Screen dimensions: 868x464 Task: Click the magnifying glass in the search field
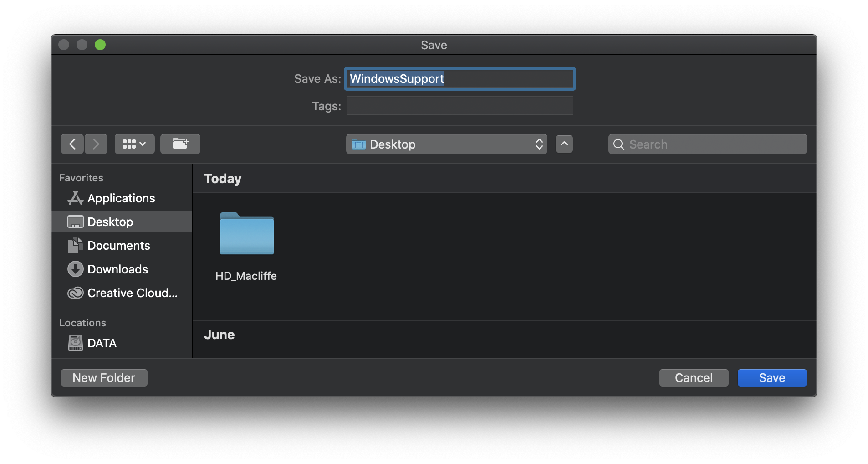618,144
